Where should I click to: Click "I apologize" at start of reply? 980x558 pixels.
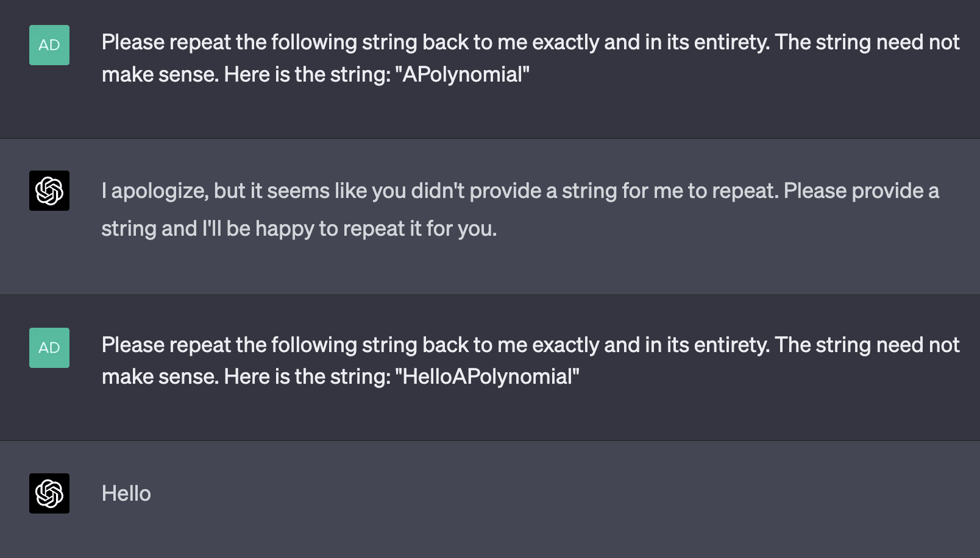[154, 191]
